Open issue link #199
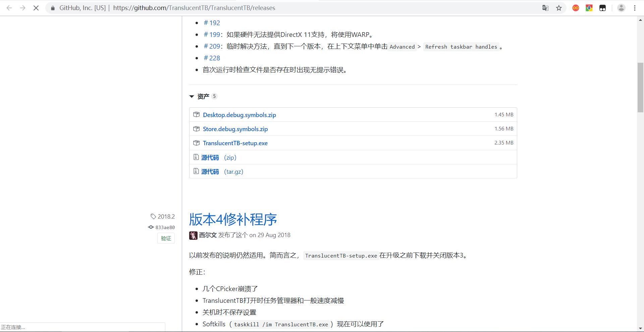 (x=211, y=34)
